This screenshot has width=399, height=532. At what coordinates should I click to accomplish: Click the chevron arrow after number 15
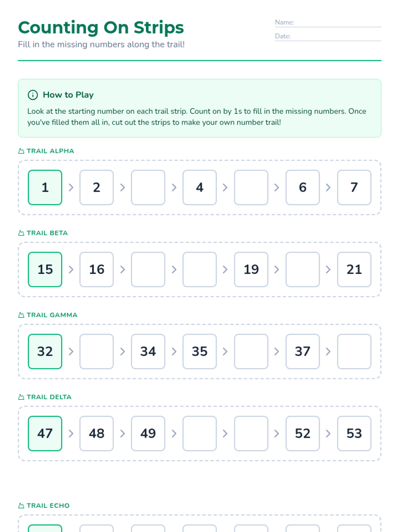point(71,269)
